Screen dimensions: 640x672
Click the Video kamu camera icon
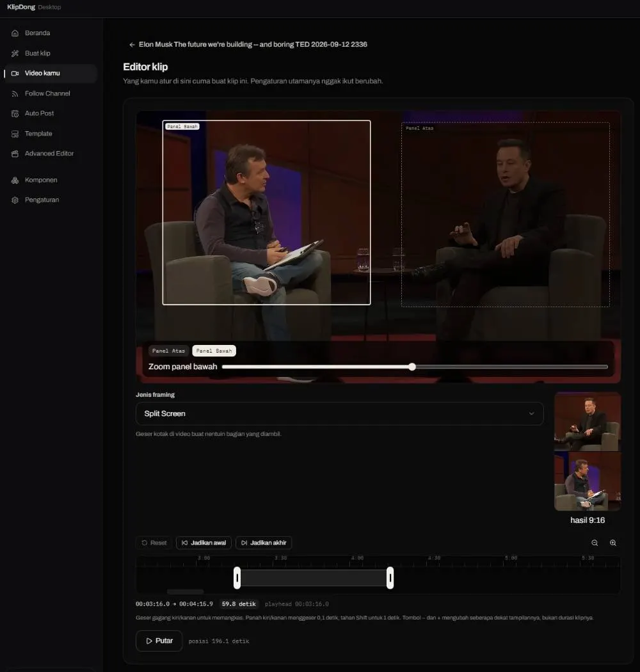tap(15, 74)
